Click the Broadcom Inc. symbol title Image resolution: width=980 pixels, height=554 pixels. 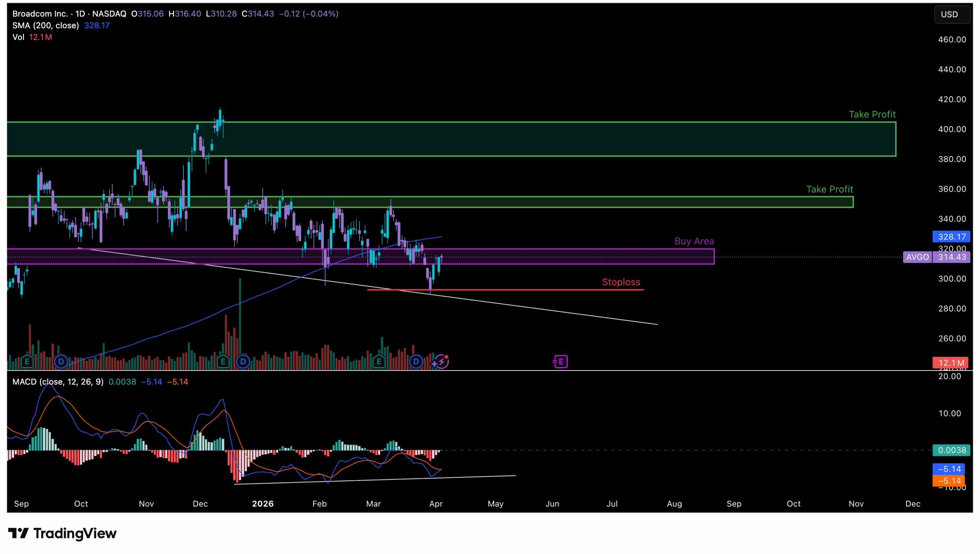pos(40,14)
